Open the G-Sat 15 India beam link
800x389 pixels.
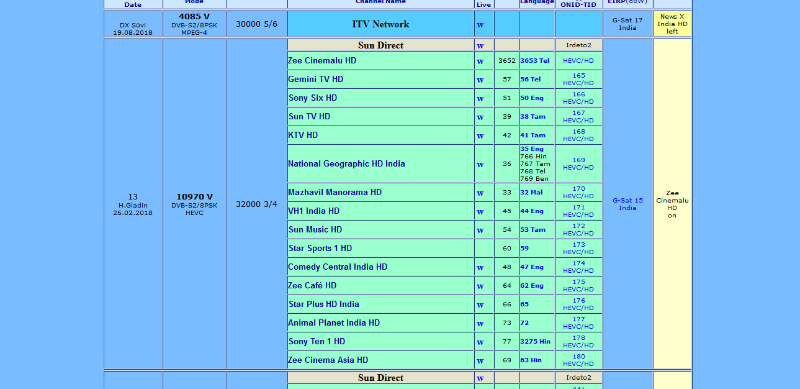click(x=628, y=204)
